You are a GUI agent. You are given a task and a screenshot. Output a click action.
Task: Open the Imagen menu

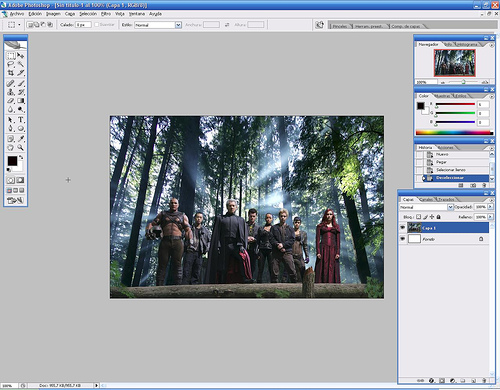point(53,14)
